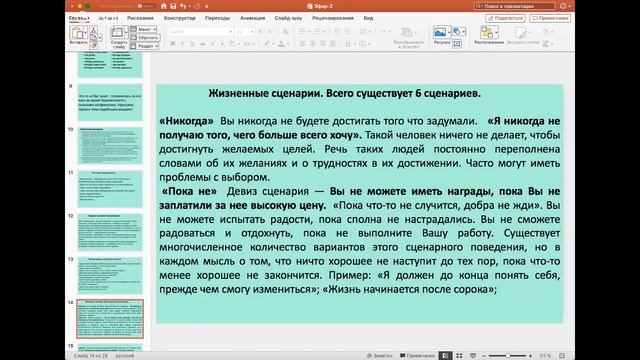This screenshot has width=640, height=360.
Task: Open the Переходы ribbon tab
Action: 218,18
